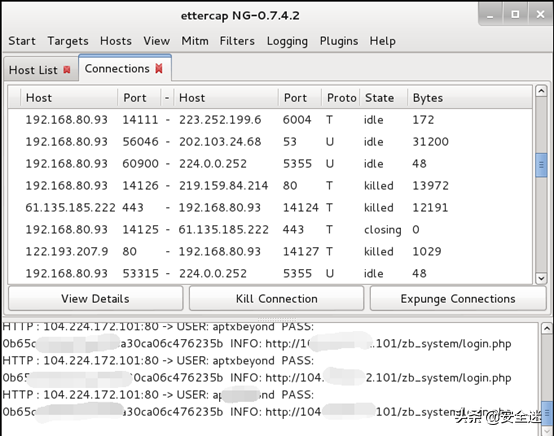This screenshot has height=436, width=554.
Task: Switch to the Host List tab
Action: pyautogui.click(x=40, y=70)
